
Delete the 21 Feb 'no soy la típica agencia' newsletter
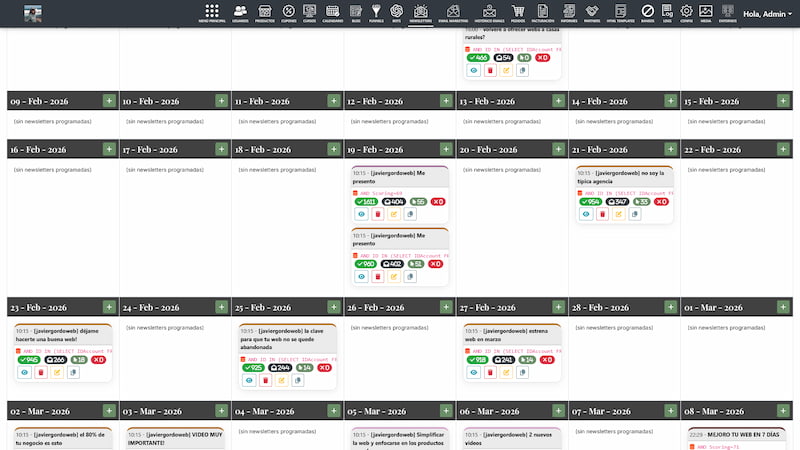coord(602,214)
